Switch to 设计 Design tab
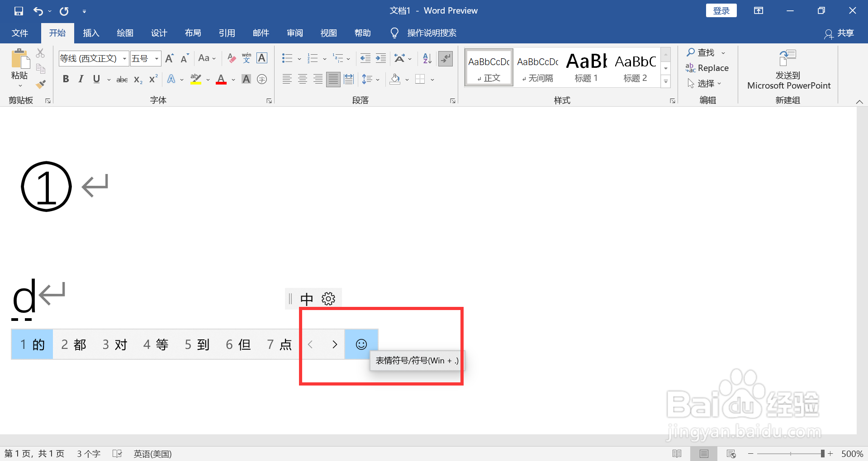The height and width of the screenshot is (461, 868). pyautogui.click(x=159, y=33)
